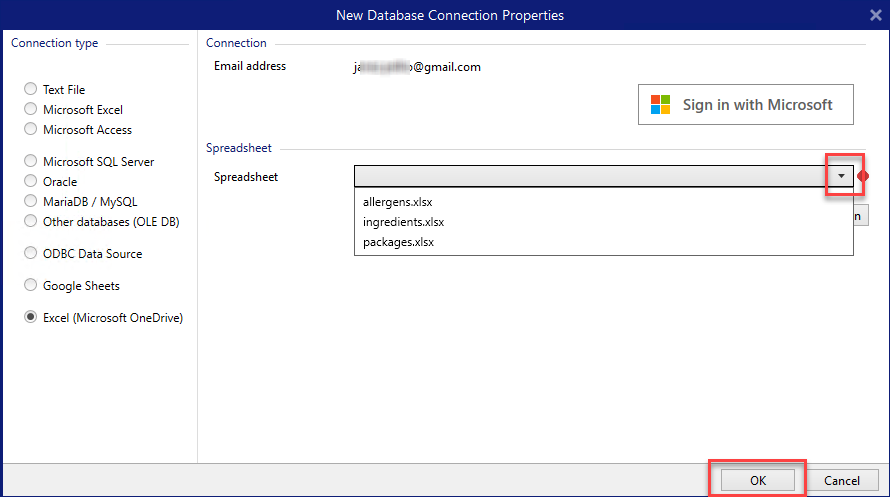This screenshot has width=890, height=497.
Task: Collapse the Spreadsheet dropdown arrow
Action: pyautogui.click(x=842, y=176)
